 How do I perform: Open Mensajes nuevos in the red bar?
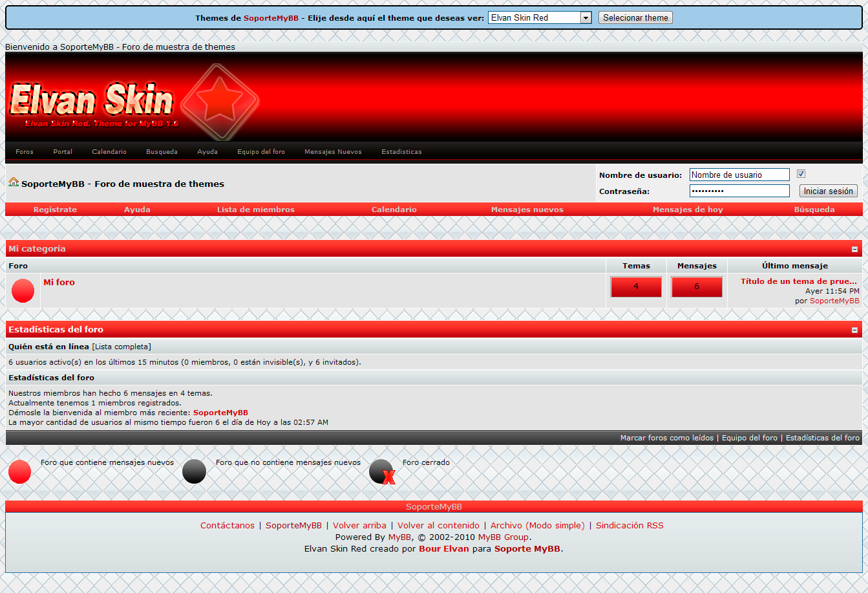[527, 210]
